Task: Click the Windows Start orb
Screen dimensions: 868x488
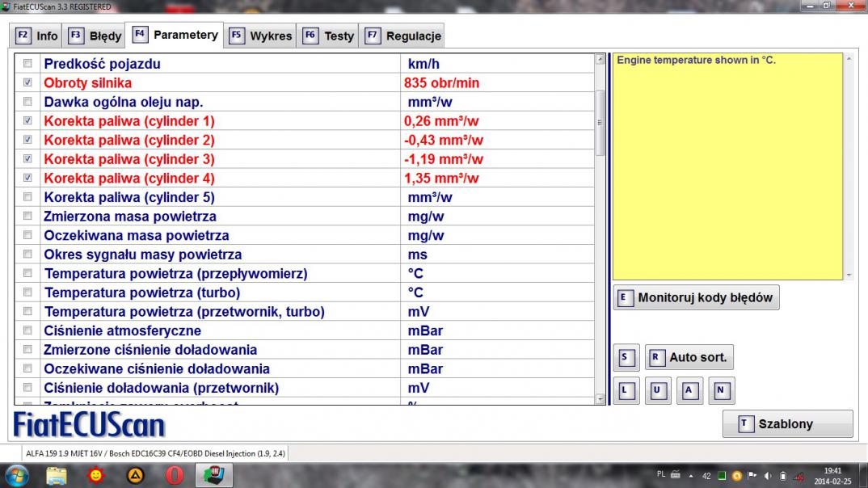Action: [18, 476]
